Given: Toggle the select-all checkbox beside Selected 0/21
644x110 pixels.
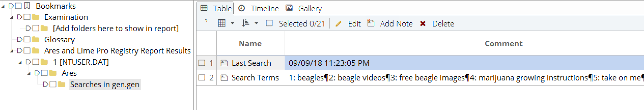Looking at the screenshot, I should (269, 23).
